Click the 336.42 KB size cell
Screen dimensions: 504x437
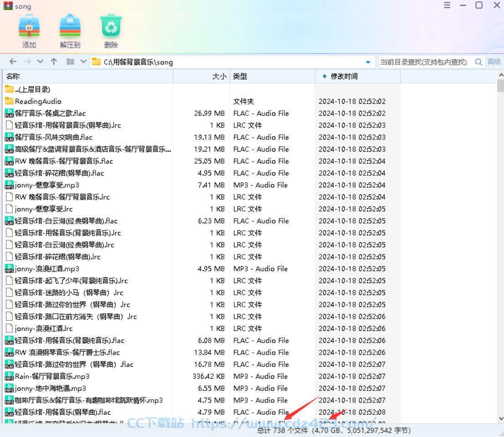point(209,376)
